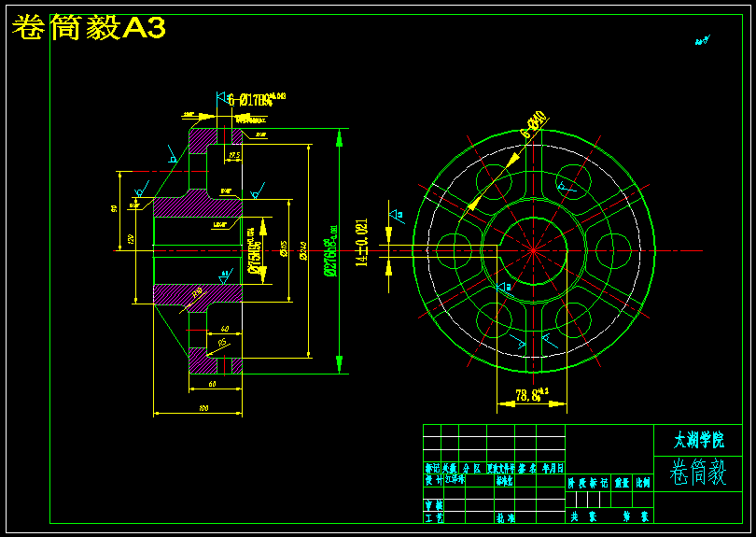756x537 pixels.
Task: Select the Ø240 diameter dimension
Action: pyautogui.click(x=303, y=251)
